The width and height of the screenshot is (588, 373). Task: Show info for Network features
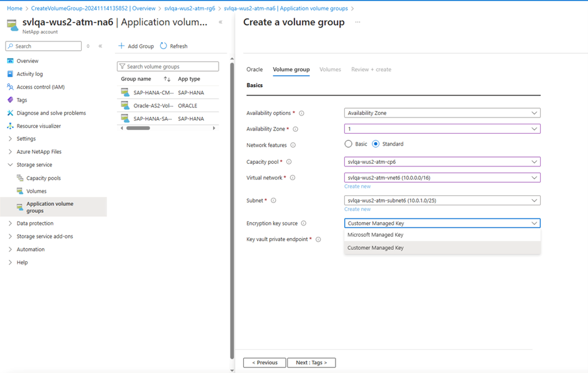(293, 145)
